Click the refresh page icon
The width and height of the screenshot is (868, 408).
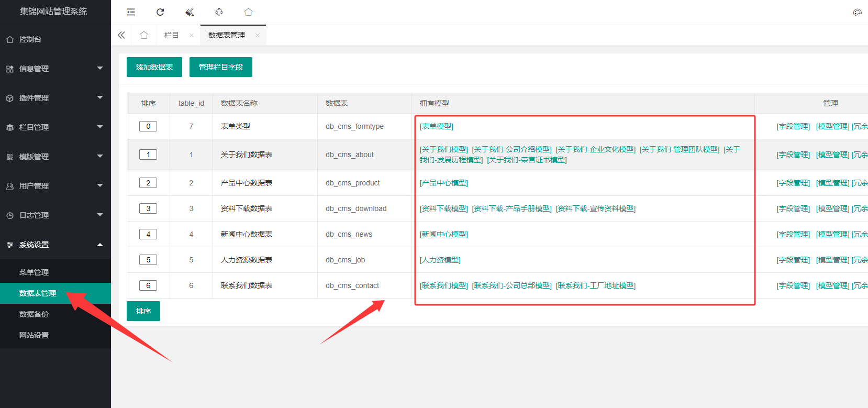point(160,12)
